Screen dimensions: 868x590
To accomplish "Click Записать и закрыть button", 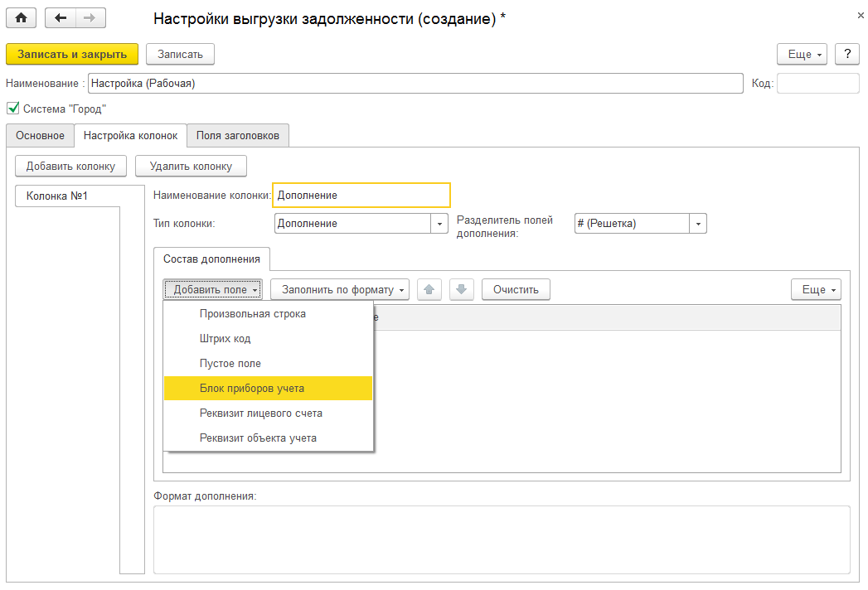I will point(72,54).
